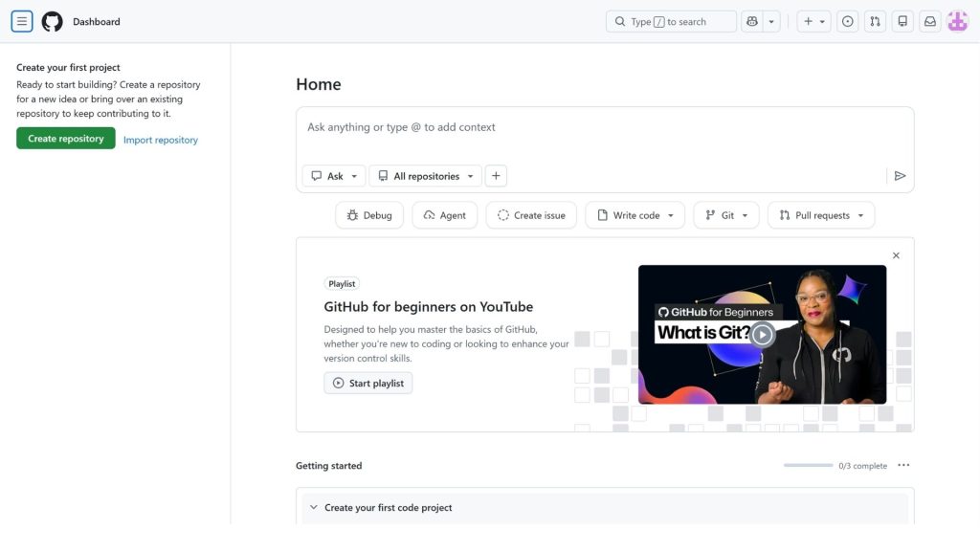The height and width of the screenshot is (551, 980).
Task: Click the Create your first project heading
Action: pos(68,68)
